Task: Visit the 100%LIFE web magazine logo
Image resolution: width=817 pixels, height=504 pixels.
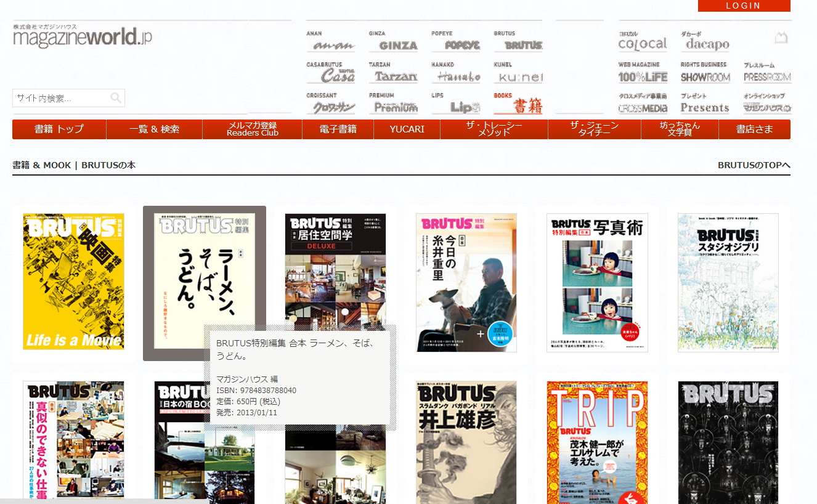Action: point(643,73)
